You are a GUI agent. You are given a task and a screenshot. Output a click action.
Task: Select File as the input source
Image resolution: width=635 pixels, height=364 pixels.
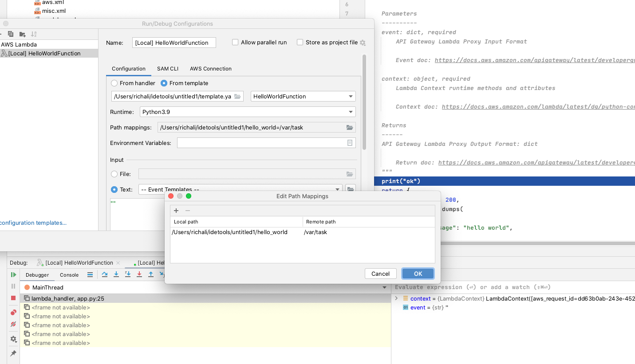(114, 174)
